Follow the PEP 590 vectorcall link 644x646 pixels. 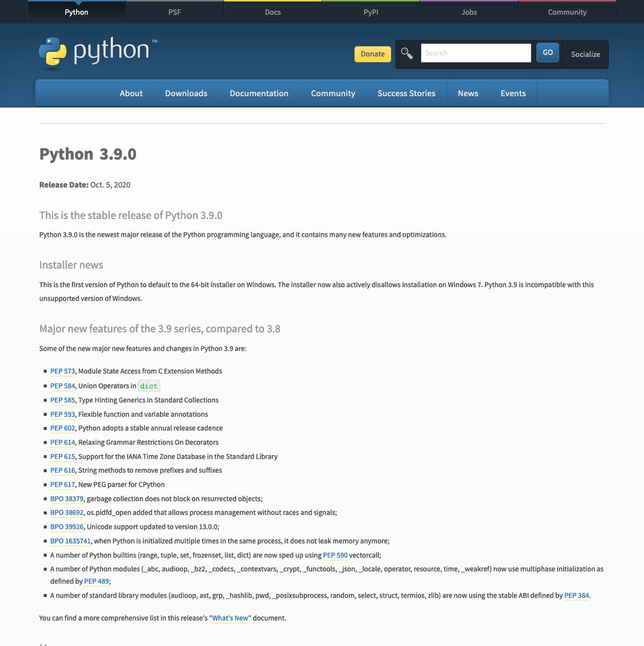click(x=335, y=555)
